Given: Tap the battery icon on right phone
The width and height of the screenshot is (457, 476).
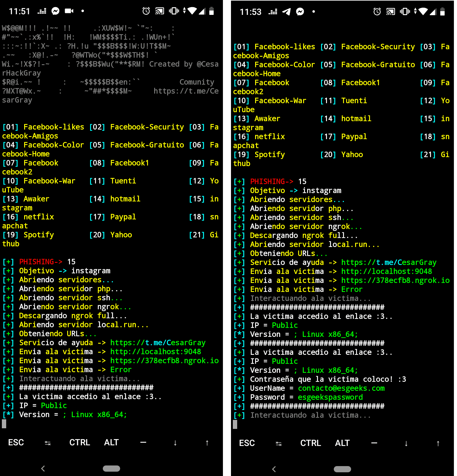Looking at the screenshot, I should pyautogui.click(x=442, y=12).
